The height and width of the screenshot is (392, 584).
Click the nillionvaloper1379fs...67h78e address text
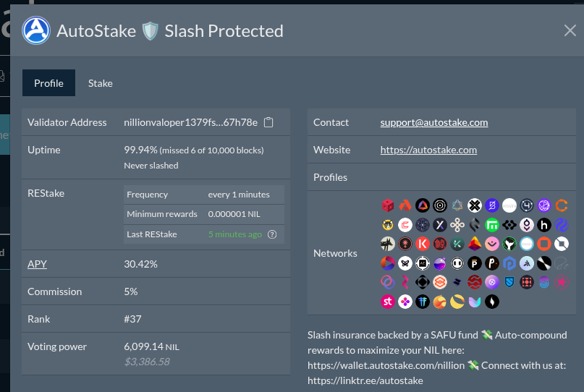[x=191, y=122]
